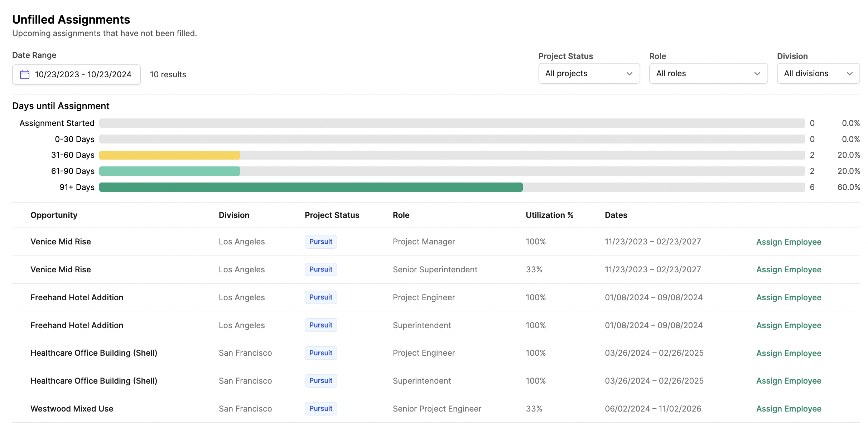868x423 pixels.
Task: Sort by Utilization % column header
Action: tap(550, 215)
